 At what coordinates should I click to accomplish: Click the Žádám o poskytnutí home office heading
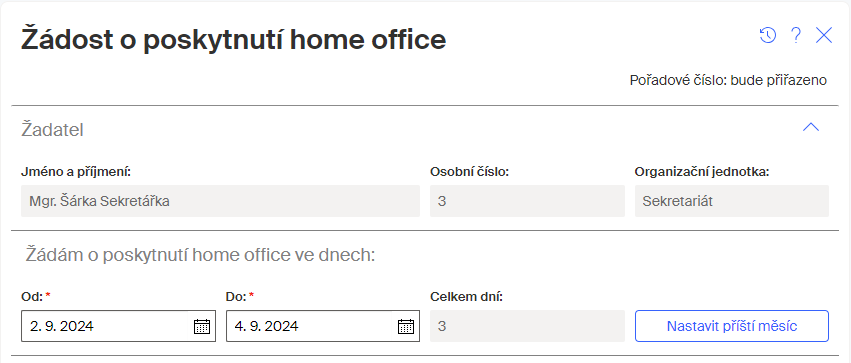[x=201, y=254]
